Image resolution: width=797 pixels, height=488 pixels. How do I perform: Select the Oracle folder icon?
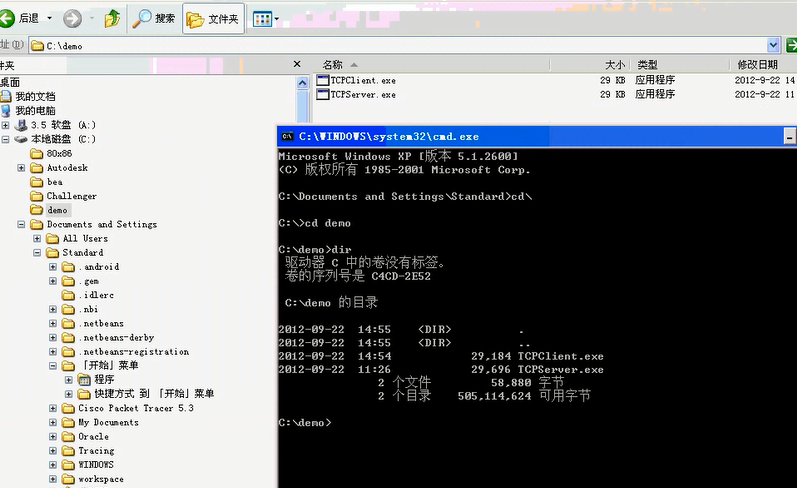(x=68, y=437)
